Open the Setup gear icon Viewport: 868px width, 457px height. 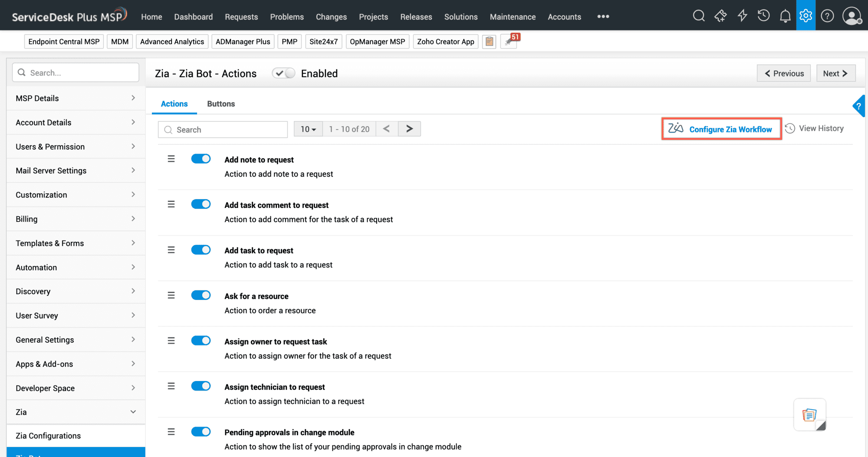pos(806,16)
